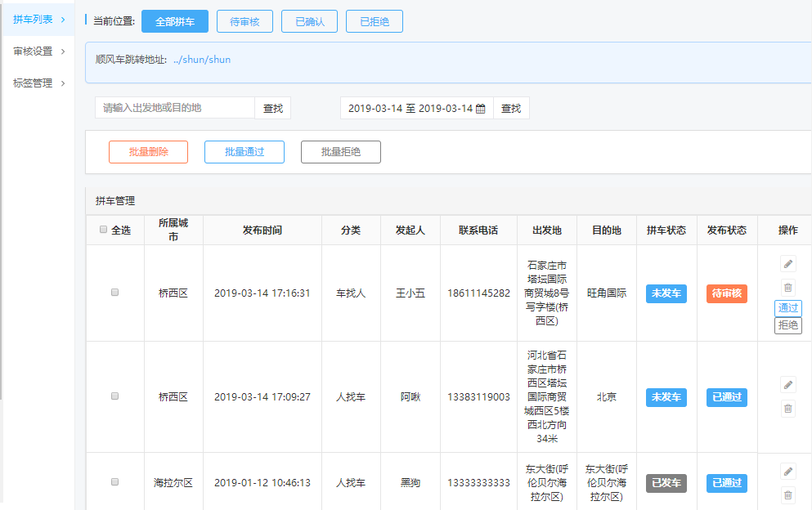812x510 pixels.
Task: Click the 联系电话 column header
Action: tap(478, 230)
